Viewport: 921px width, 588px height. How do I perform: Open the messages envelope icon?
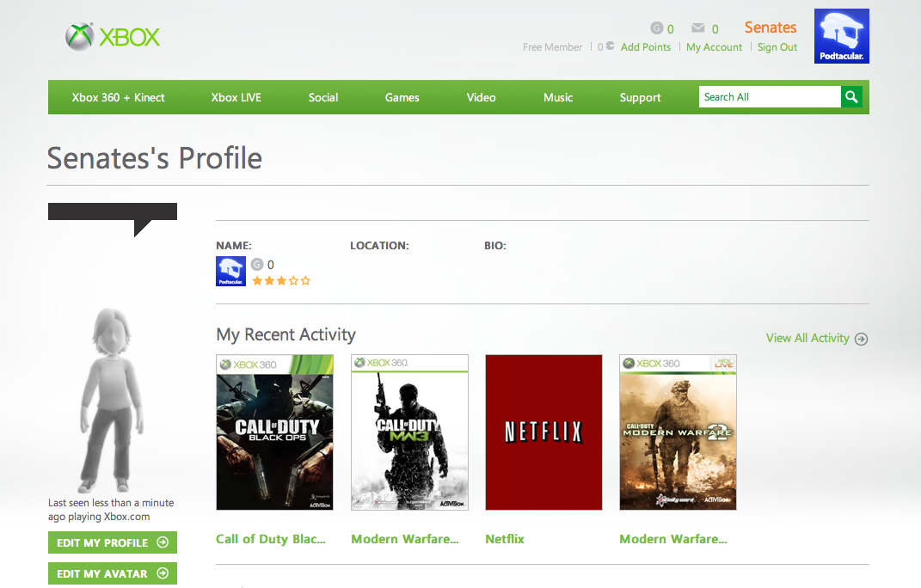[x=697, y=28]
